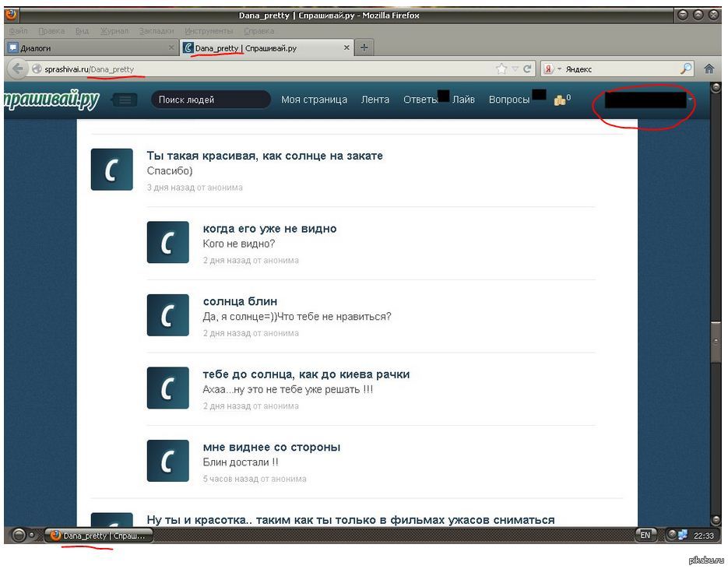Click the 22:33 taskbar clock
Screen dimensions: 728x569
[x=703, y=536]
